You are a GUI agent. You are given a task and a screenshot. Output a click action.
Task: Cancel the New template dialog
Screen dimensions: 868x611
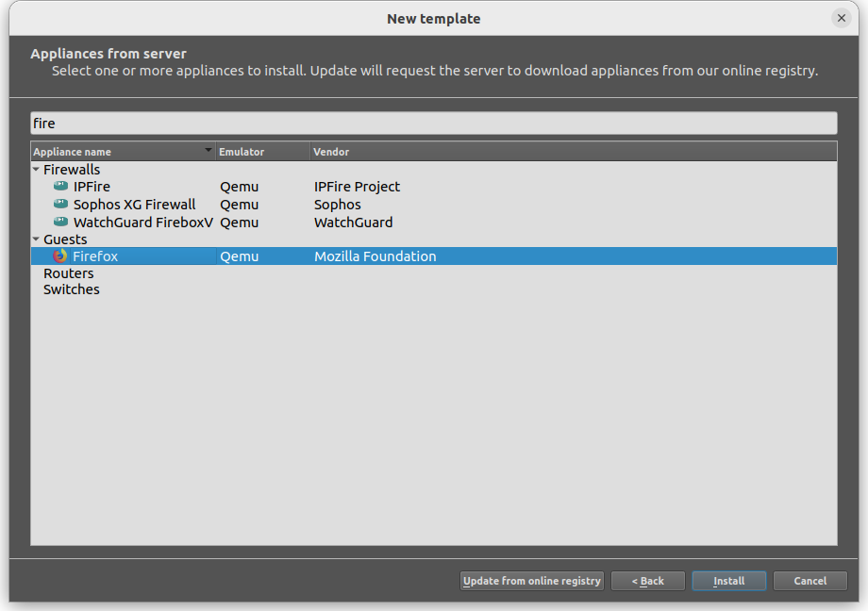coord(810,581)
